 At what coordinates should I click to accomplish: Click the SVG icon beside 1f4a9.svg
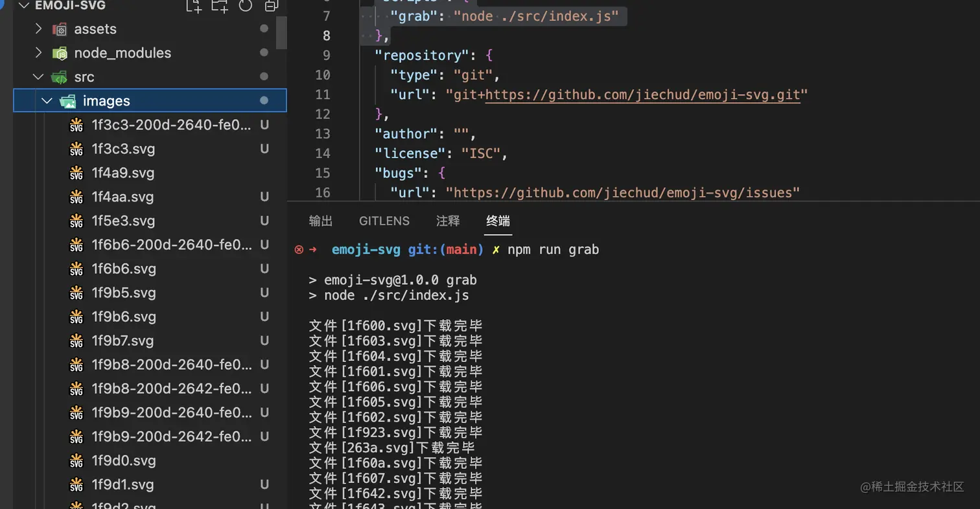pos(76,173)
